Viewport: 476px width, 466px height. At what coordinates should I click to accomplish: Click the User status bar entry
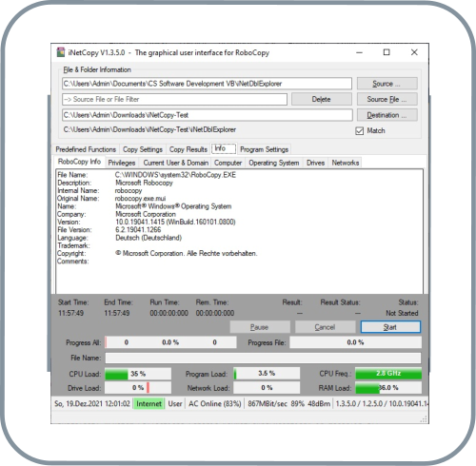[x=175, y=403]
